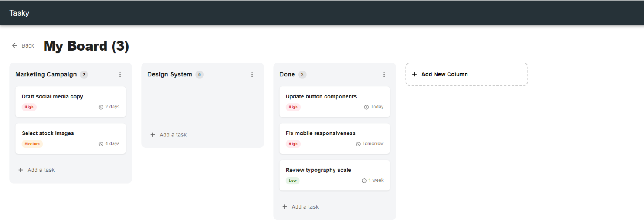Click the plus icon in Add New Column
The width and height of the screenshot is (644, 222).
(x=414, y=74)
